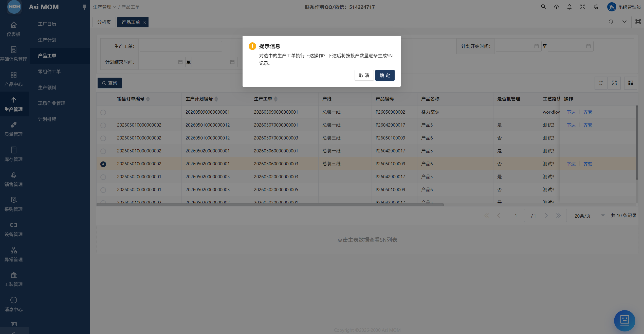The image size is (644, 334).
Task: Open 销售管理 module icon
Action: click(x=14, y=175)
